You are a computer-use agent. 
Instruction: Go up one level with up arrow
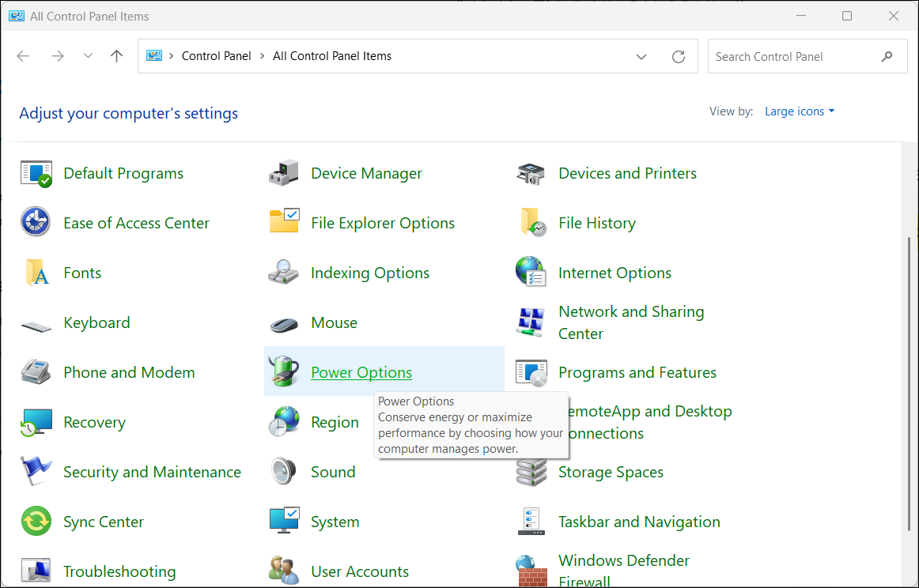tap(117, 56)
